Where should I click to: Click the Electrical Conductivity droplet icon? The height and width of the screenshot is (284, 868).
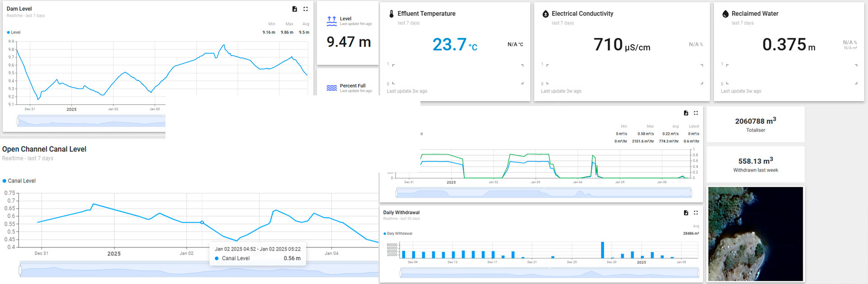[545, 14]
